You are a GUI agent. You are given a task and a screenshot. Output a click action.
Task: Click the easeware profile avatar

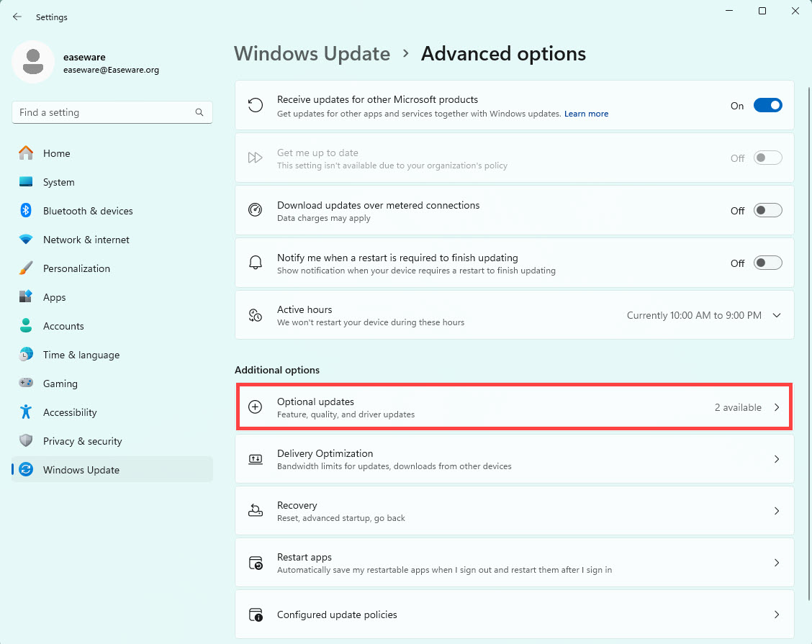click(x=33, y=62)
